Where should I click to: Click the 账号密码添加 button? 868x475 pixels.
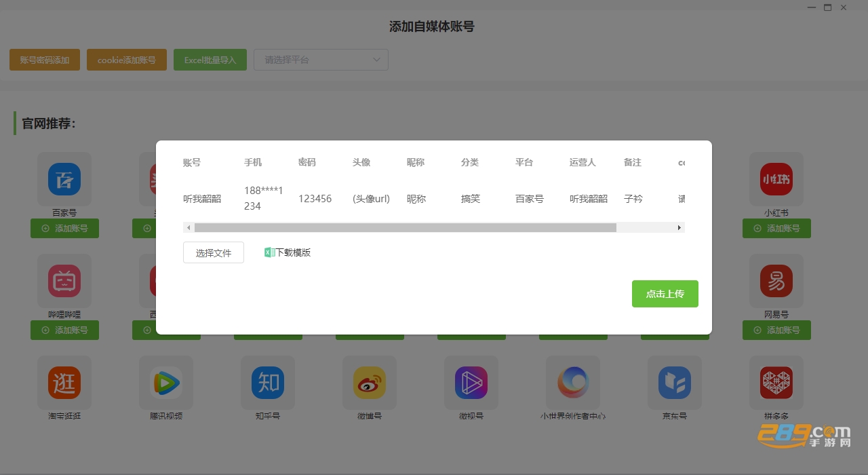pyautogui.click(x=45, y=60)
